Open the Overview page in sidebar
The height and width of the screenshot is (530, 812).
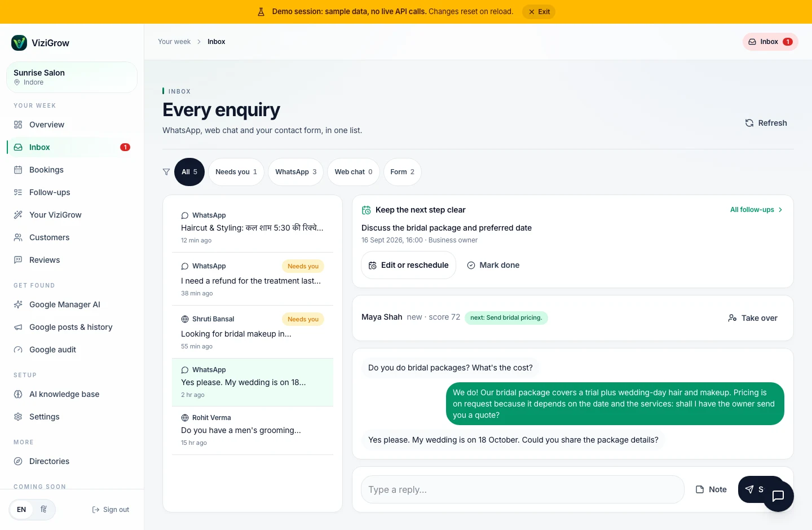pos(72,125)
